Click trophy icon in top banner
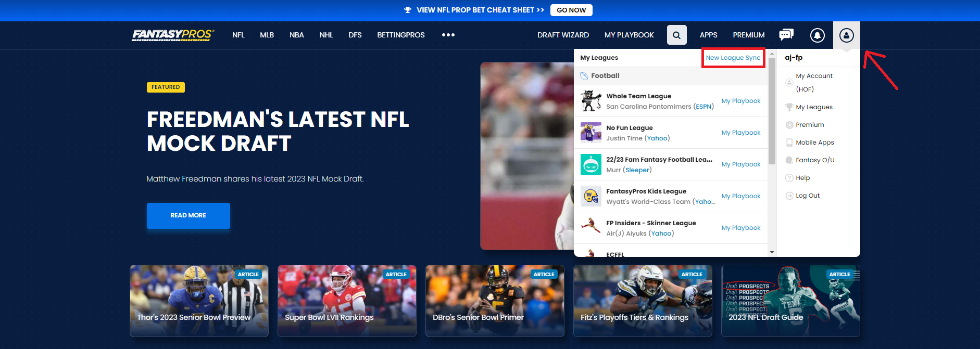Screen dimensions: 980x349 [x=408, y=10]
